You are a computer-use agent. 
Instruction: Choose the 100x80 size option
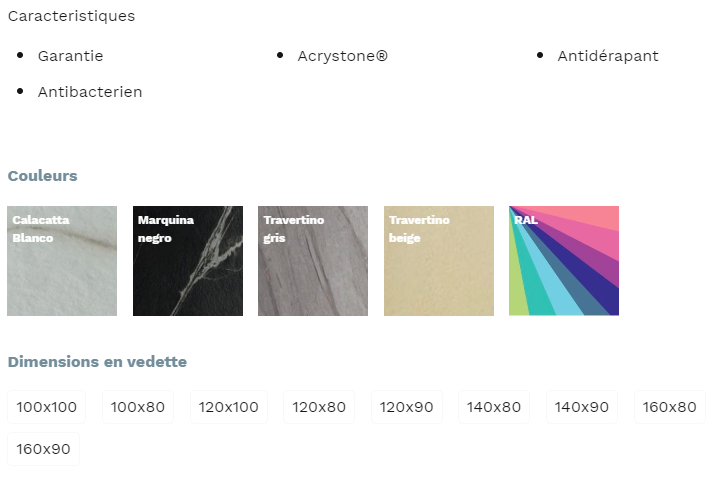click(138, 407)
